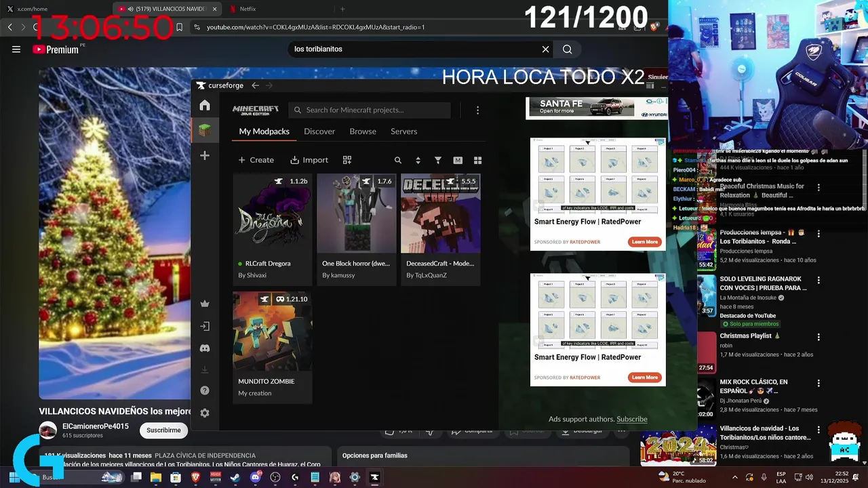This screenshot has width=868, height=488.
Task: Open YouTube hamburger guide menu
Action: 16,49
